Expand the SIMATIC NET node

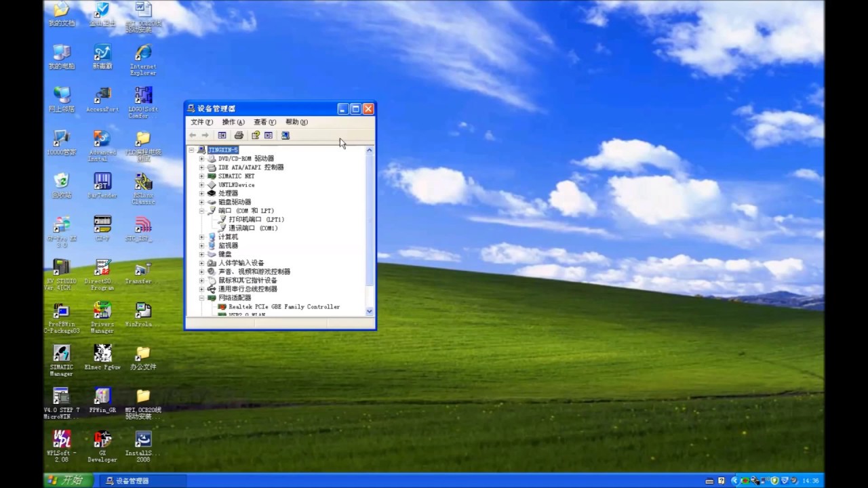click(201, 176)
